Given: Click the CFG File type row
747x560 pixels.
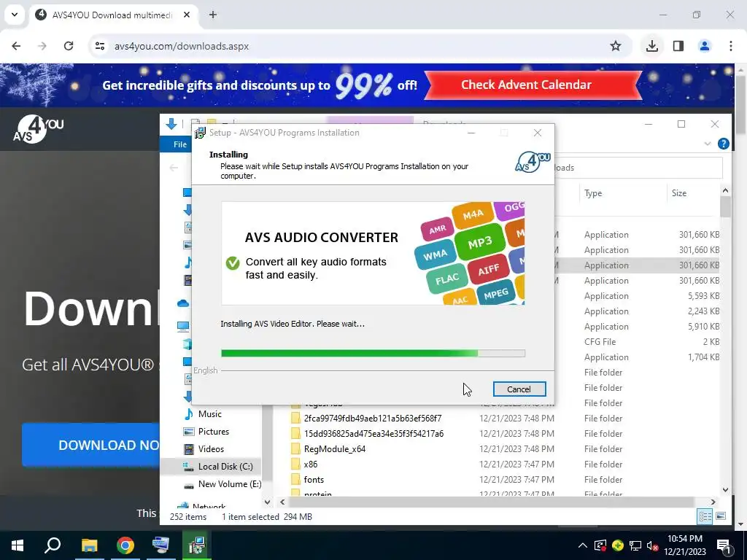Looking at the screenshot, I should coord(600,342).
